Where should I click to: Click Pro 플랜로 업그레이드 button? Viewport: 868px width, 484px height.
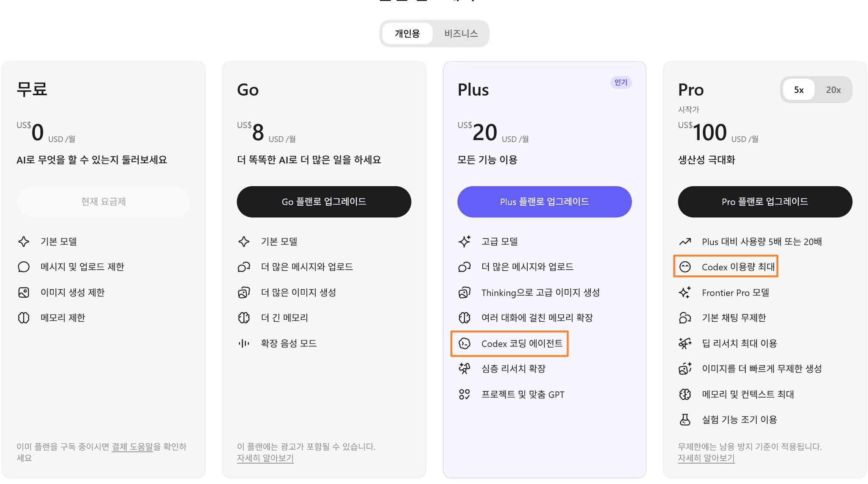tap(765, 202)
